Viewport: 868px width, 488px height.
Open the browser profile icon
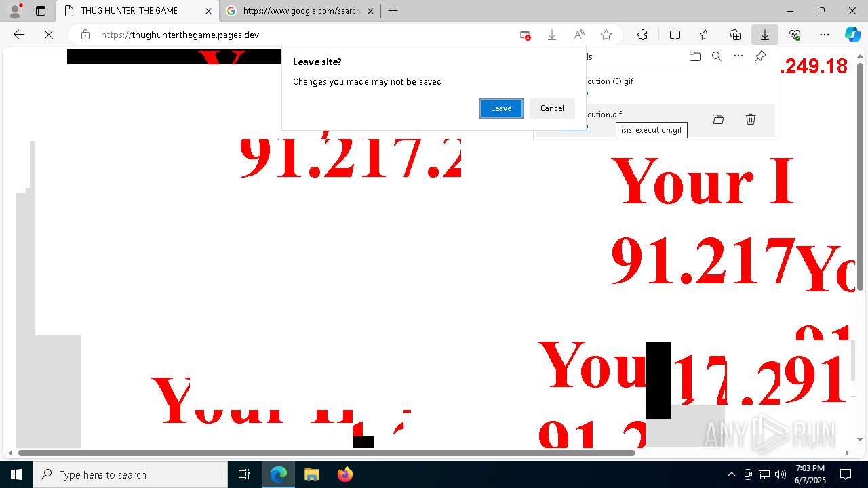click(x=15, y=11)
